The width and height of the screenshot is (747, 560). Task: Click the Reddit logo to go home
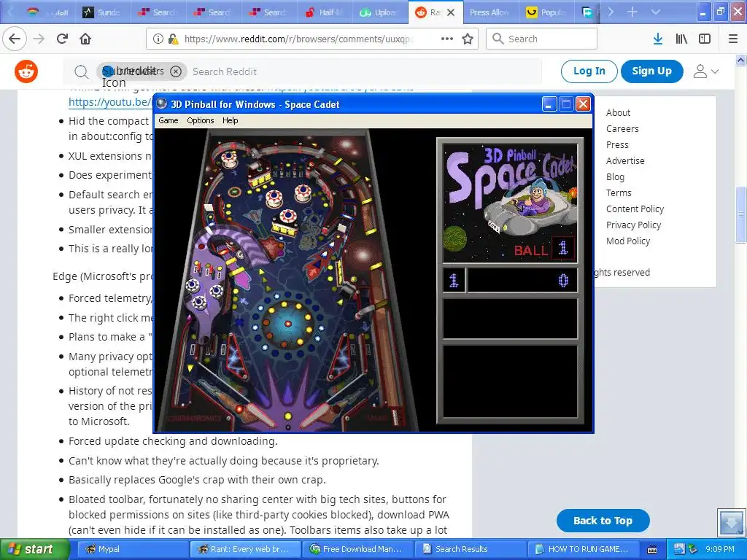pos(26,71)
